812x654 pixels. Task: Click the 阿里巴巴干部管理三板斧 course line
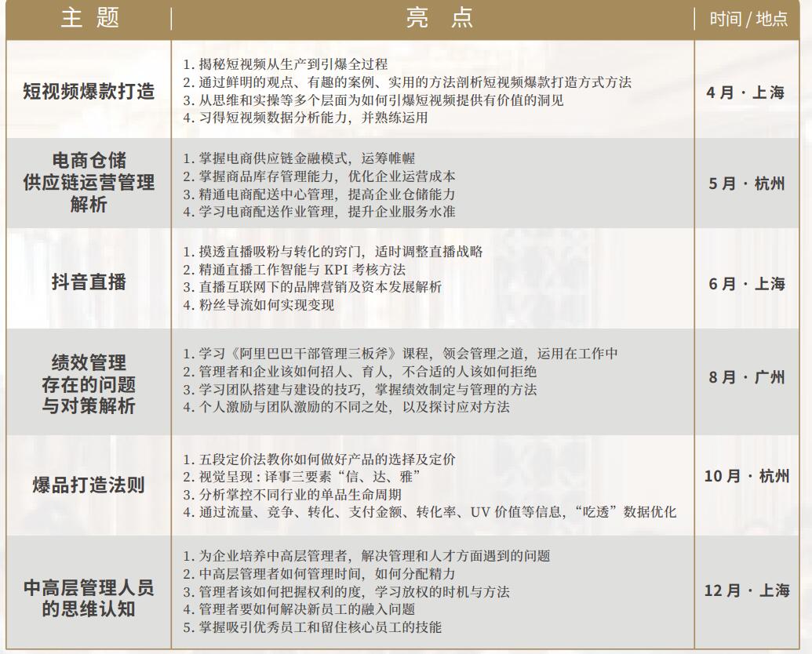coord(400,354)
